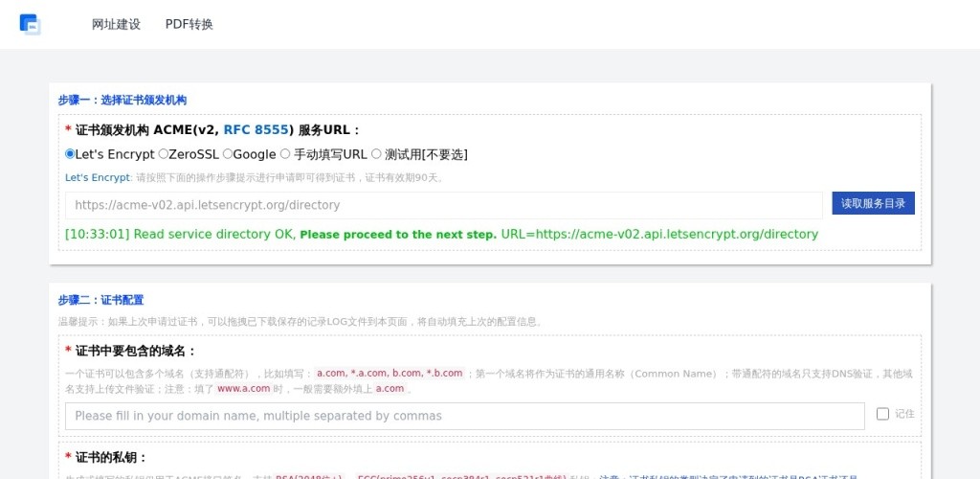The height and width of the screenshot is (479, 980).
Task: Choose the Google certificate authority option
Action: (228, 154)
